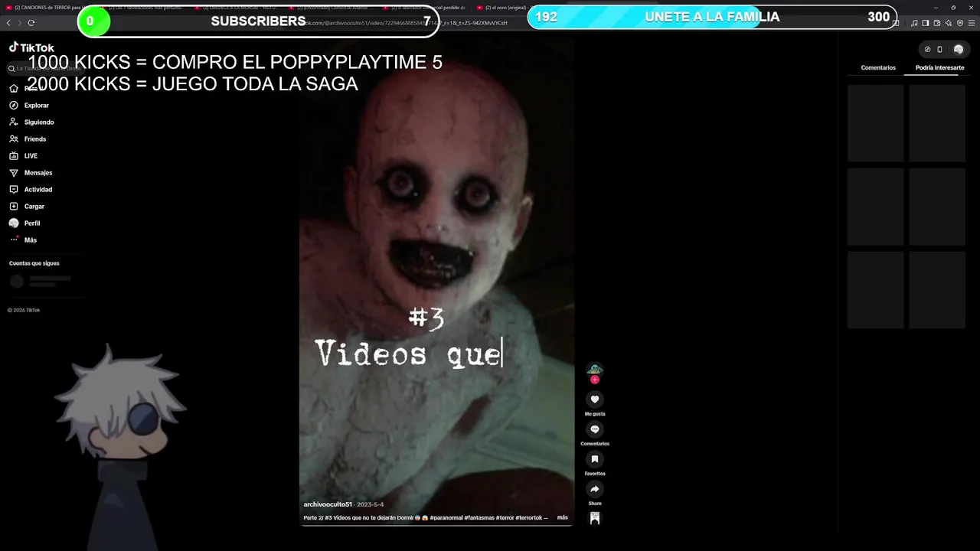Image resolution: width=980 pixels, height=551 pixels.
Task: Reload the page with the refresh icon
Action: point(31,23)
